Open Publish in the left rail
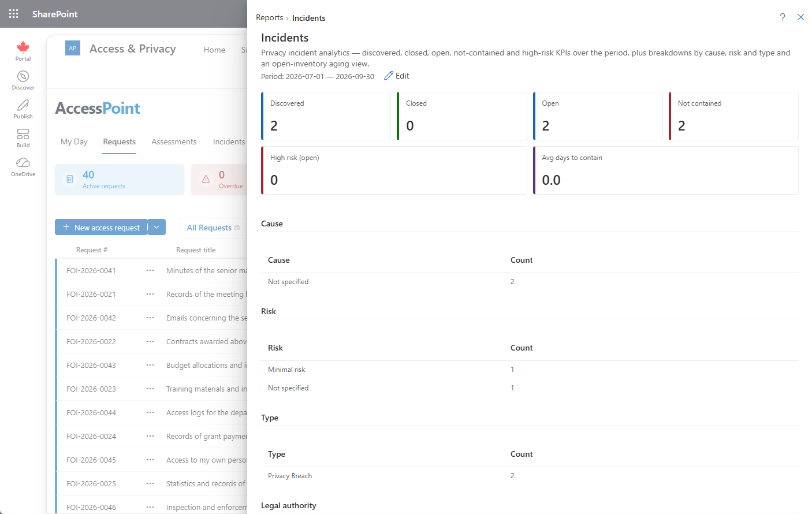 23,109
